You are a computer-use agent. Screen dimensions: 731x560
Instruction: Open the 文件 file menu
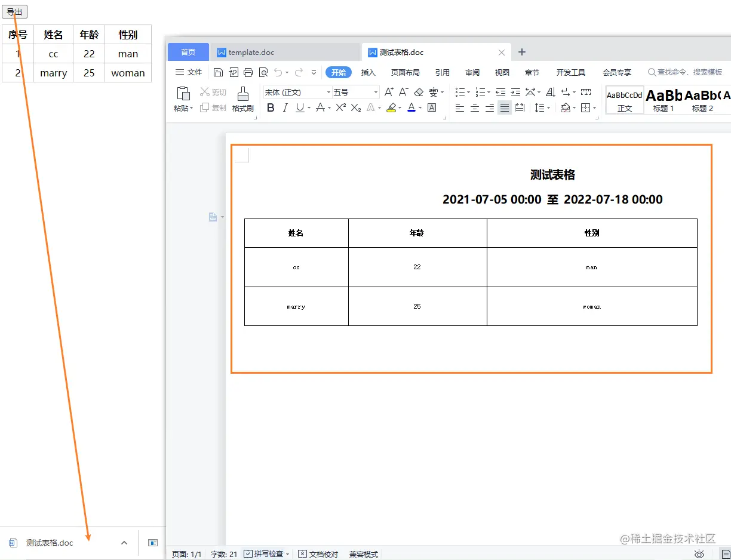(x=189, y=72)
